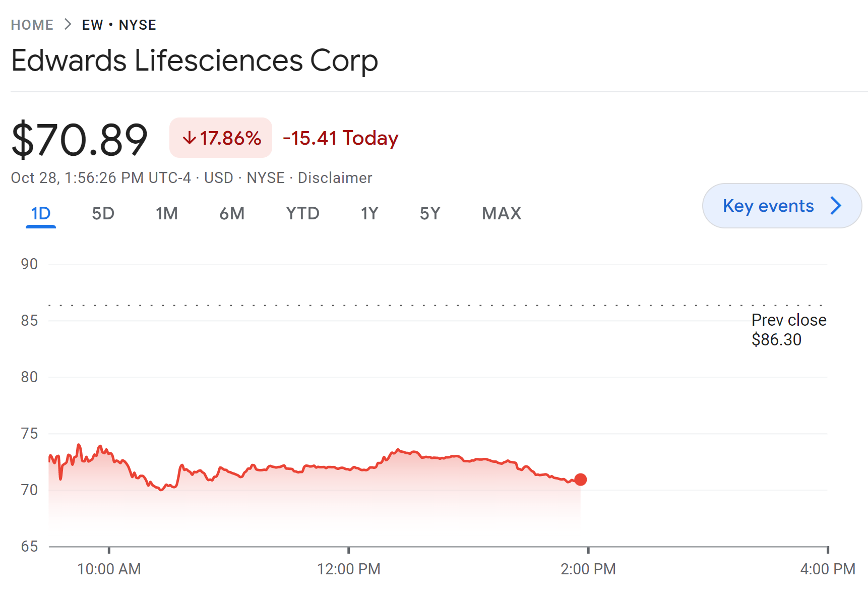
Task: Click the Prev close $86.30 label
Action: coord(788,330)
